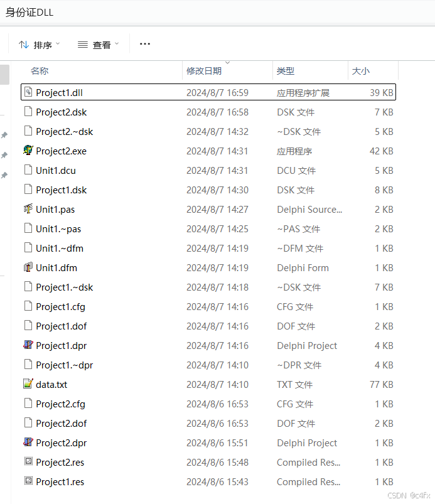Select the Project1.dpr file name

pos(61,346)
